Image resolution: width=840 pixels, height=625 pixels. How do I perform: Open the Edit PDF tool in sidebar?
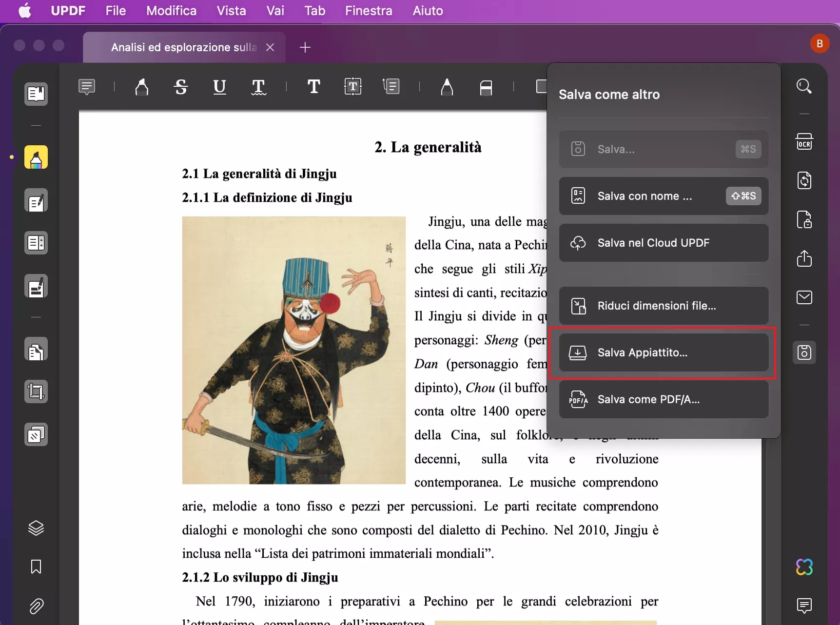pyautogui.click(x=36, y=200)
